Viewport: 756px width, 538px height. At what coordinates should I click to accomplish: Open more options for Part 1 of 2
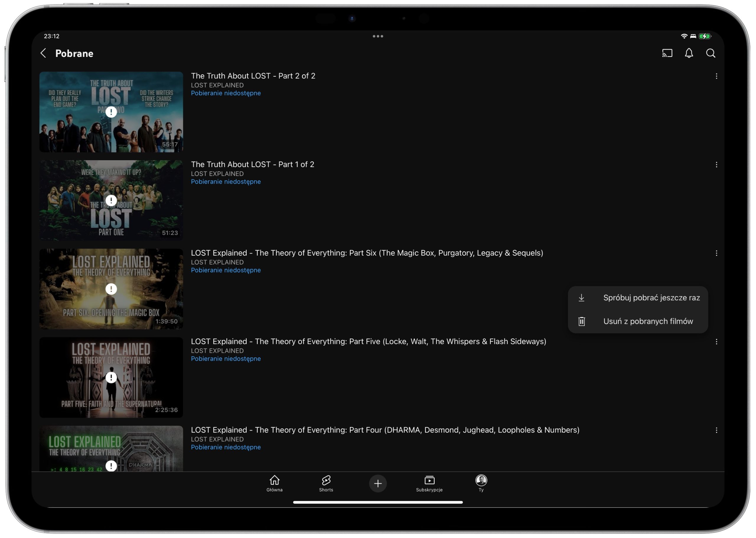[x=716, y=165]
